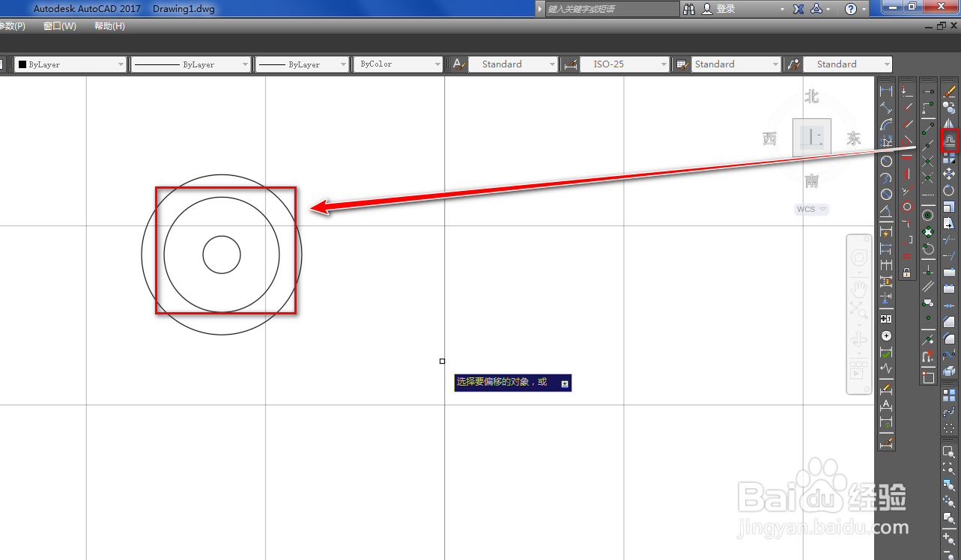The width and height of the screenshot is (961, 560).
Task: Select the Rotate tool
Action: (x=949, y=190)
